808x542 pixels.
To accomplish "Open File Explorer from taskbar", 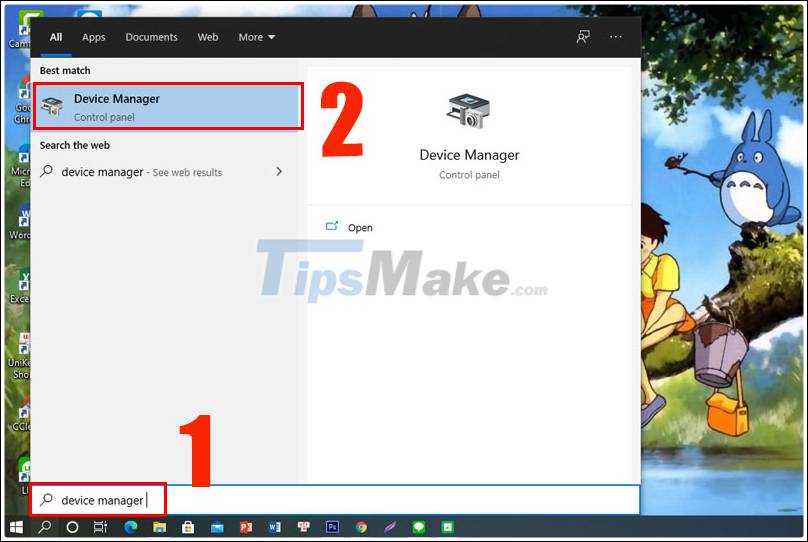I will pyautogui.click(x=159, y=527).
